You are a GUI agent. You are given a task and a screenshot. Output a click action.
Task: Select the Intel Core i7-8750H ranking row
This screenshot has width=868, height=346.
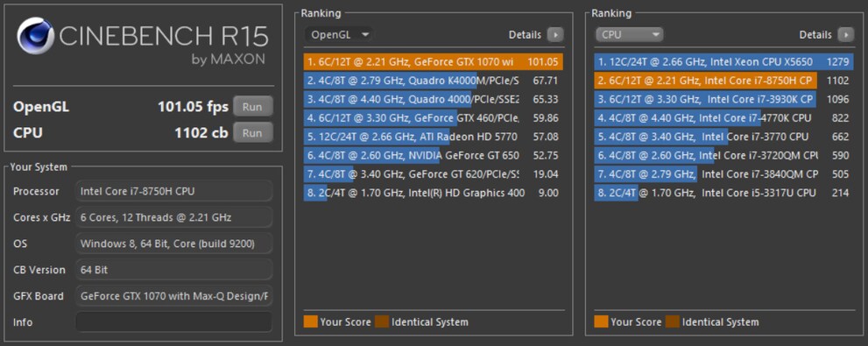pos(723,81)
